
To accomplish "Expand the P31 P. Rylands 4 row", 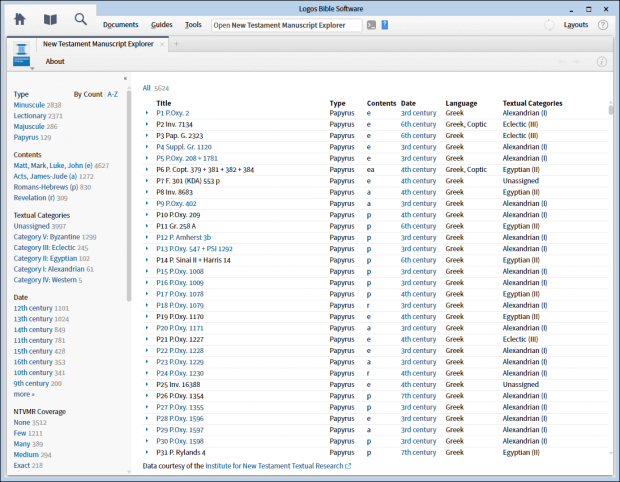I will point(147,452).
